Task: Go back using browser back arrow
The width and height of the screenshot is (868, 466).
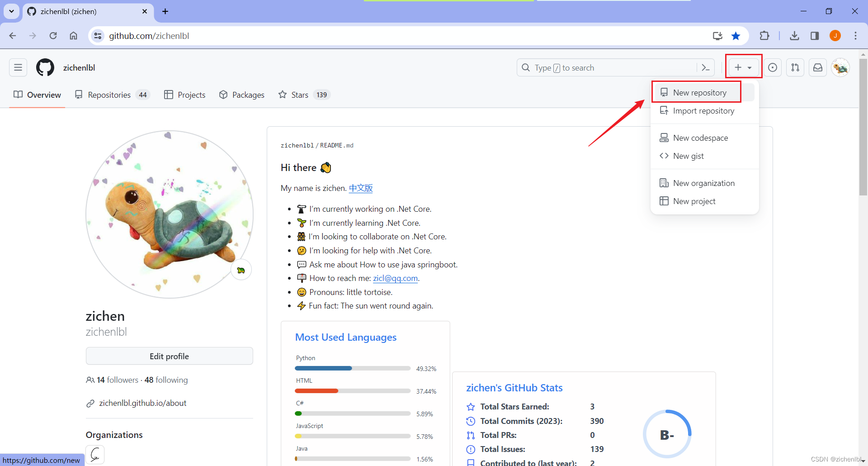Action: [13, 36]
